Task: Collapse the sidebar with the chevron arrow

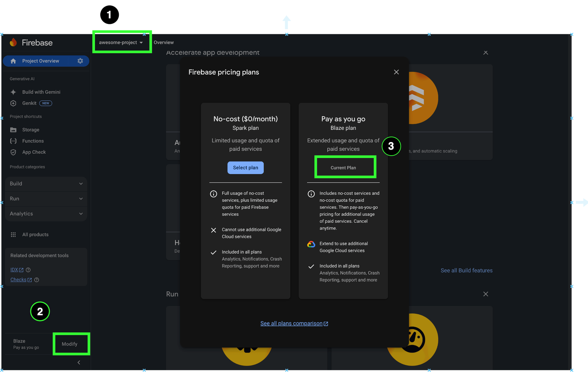Action: click(79, 362)
